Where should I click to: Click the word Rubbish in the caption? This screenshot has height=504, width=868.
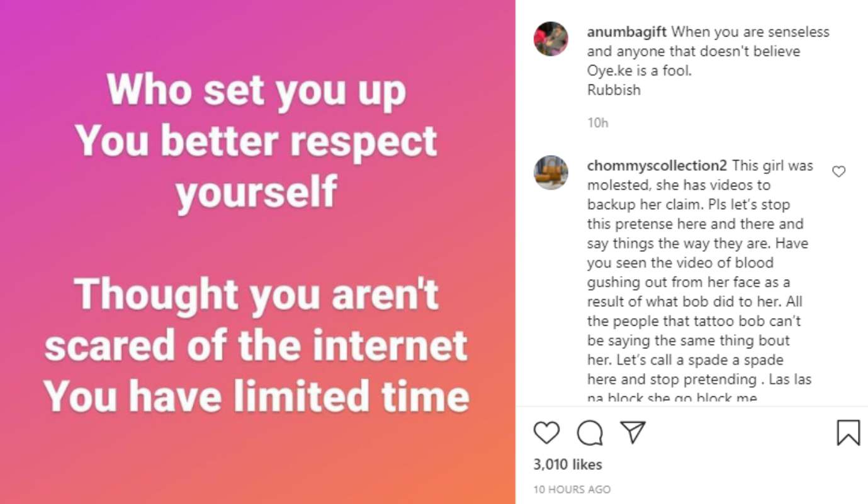tap(614, 89)
